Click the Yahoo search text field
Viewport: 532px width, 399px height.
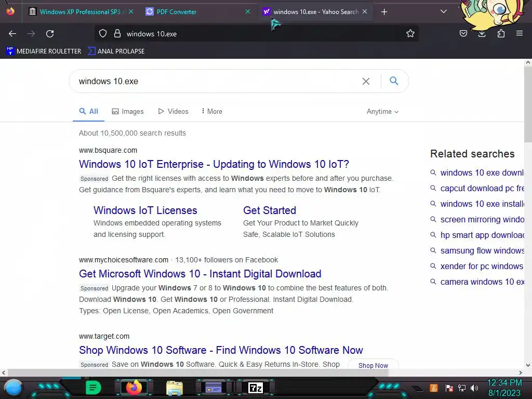[217, 81]
